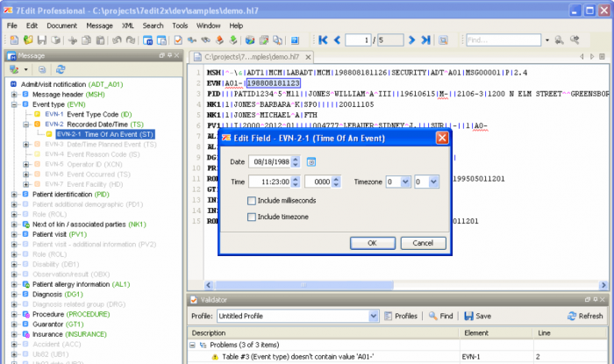Close the demo.hl7 document tab
This screenshot has height=364, width=614.
tap(308, 57)
